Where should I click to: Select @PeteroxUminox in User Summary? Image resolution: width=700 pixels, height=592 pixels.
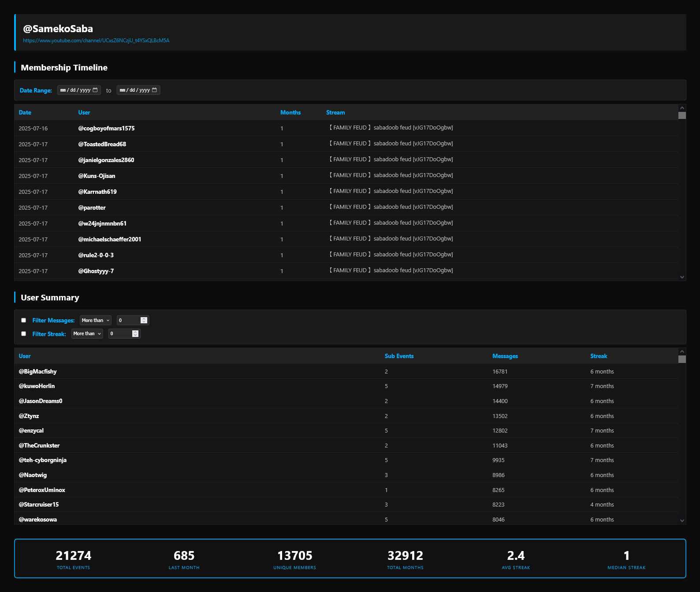(x=42, y=490)
